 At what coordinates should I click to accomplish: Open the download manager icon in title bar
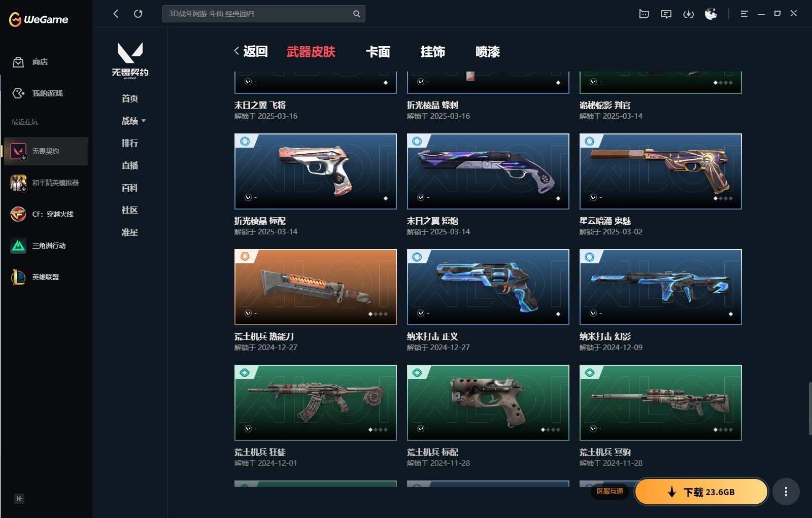click(688, 14)
